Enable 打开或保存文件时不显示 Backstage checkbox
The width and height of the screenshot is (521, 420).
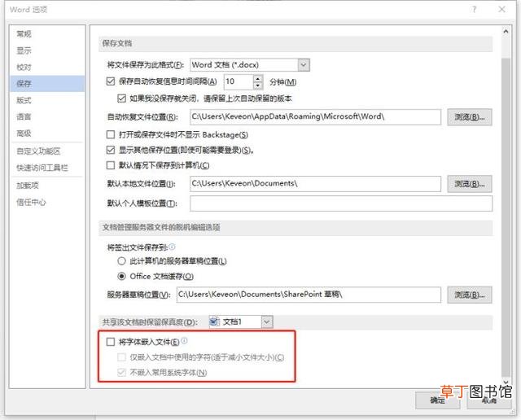point(111,134)
